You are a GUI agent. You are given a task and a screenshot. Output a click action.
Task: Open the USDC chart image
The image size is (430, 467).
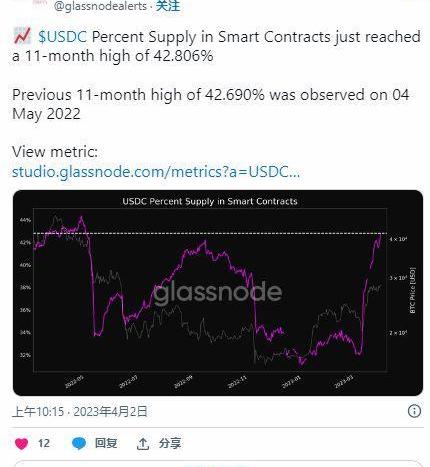[218, 293]
